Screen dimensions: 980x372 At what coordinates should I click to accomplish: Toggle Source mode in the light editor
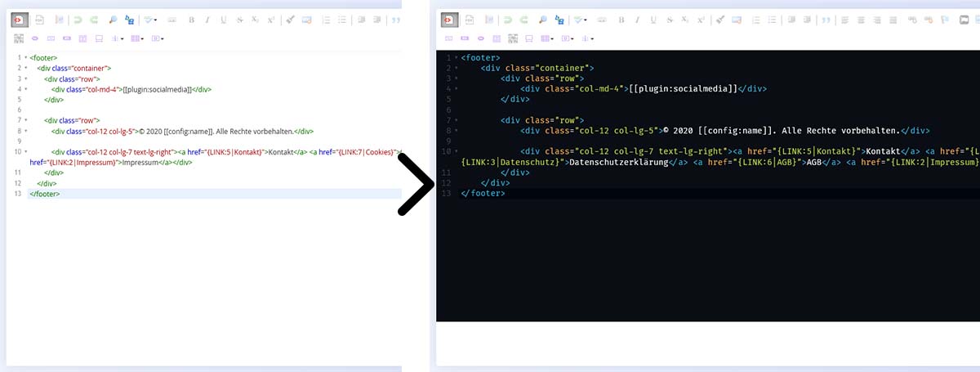[18, 19]
